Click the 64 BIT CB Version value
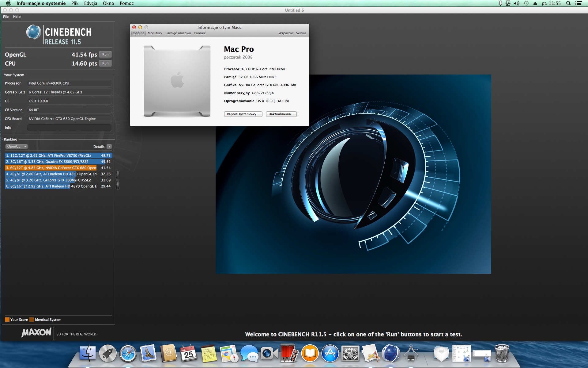This screenshot has width=588, height=368. pos(70,110)
